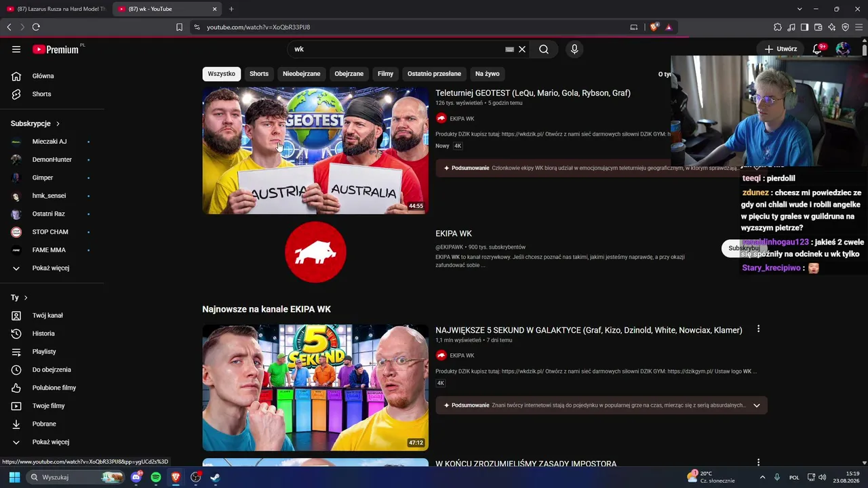Viewport: 868px width, 488px height.
Task: Show more subscriptions with Pokaż więcej
Action: (x=52, y=268)
